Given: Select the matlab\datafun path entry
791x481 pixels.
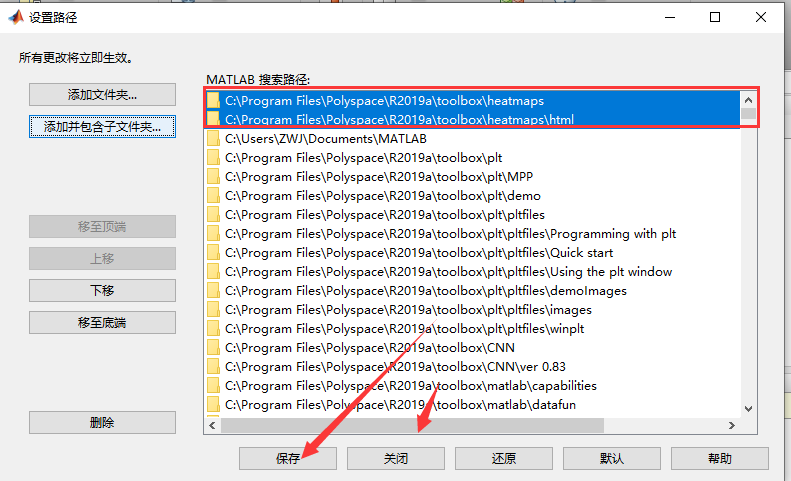Looking at the screenshot, I should pyautogui.click(x=472, y=405).
